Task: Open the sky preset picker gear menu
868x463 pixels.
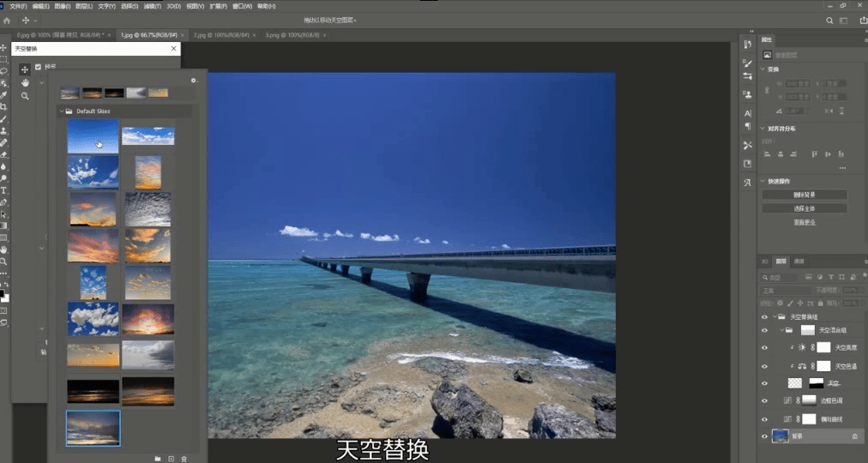Action: click(x=194, y=81)
